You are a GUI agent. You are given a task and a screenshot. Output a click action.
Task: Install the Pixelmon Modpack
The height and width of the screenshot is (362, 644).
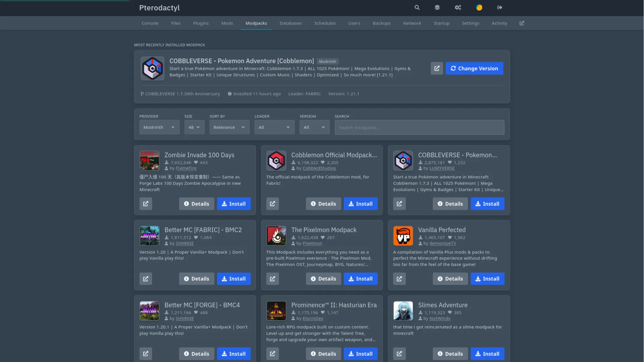[360, 279]
